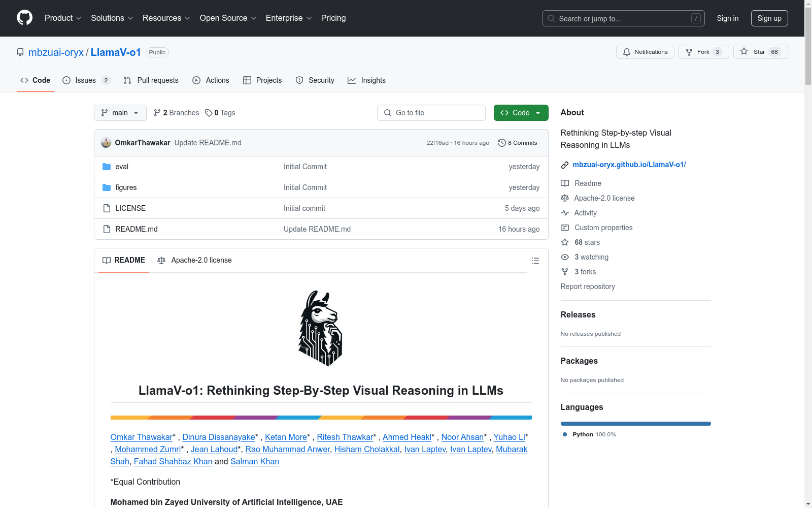
Task: Switch to the Actions tab
Action: (x=211, y=80)
